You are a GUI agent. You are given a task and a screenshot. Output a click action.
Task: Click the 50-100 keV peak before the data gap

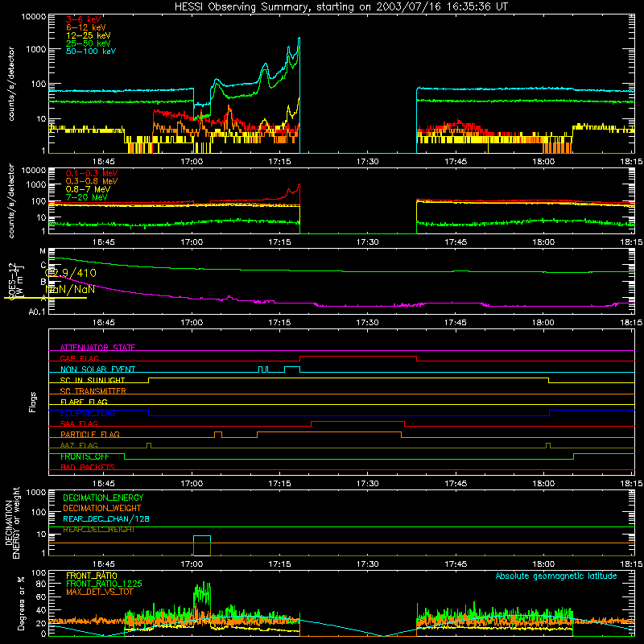pos(299,39)
